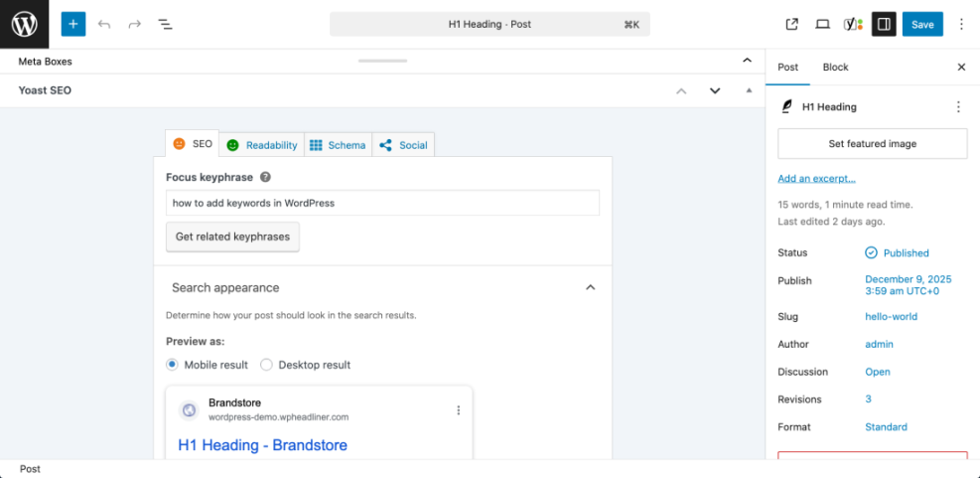Click the orange SEO score face icon

[x=179, y=144]
